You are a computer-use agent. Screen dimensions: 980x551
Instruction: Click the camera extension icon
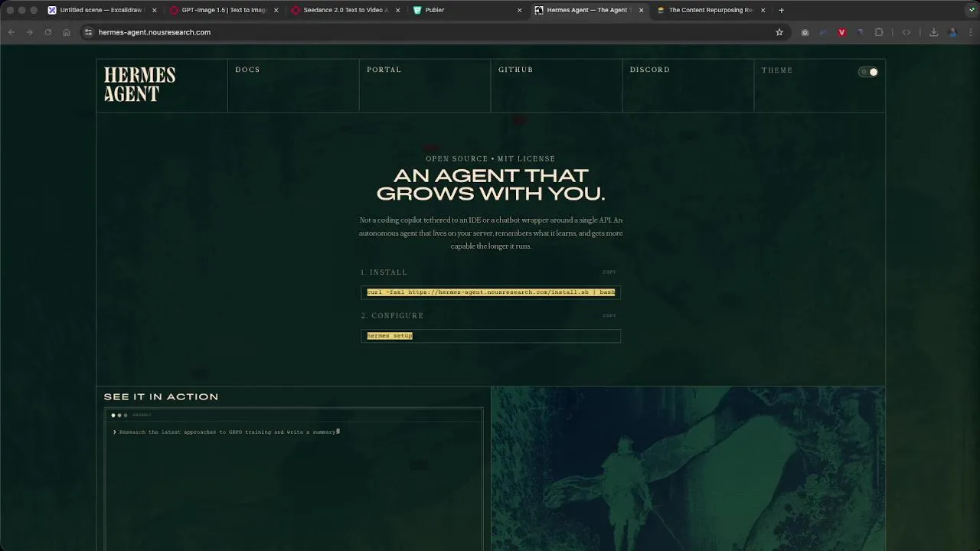pos(805,32)
